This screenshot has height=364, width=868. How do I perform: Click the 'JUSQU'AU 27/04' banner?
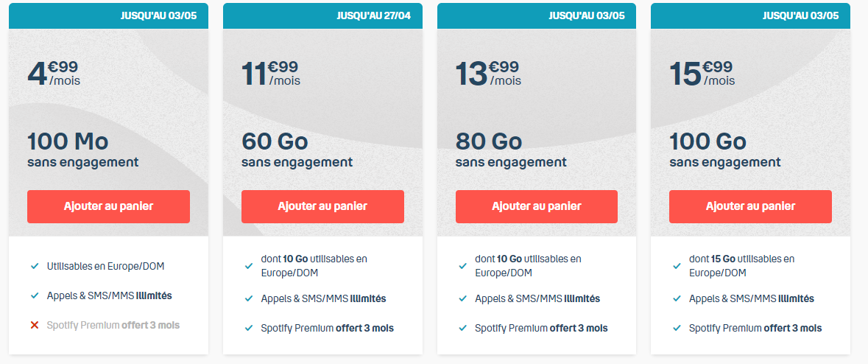click(x=373, y=15)
